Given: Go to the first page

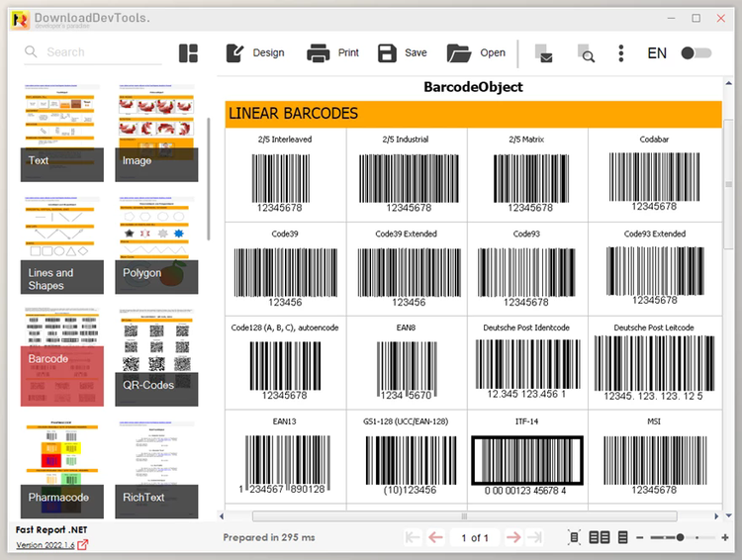Looking at the screenshot, I should pyautogui.click(x=413, y=537).
